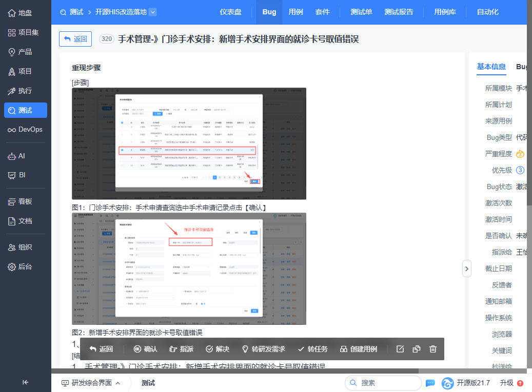
Task: Open the 测试报告 tab
Action: coord(399,12)
